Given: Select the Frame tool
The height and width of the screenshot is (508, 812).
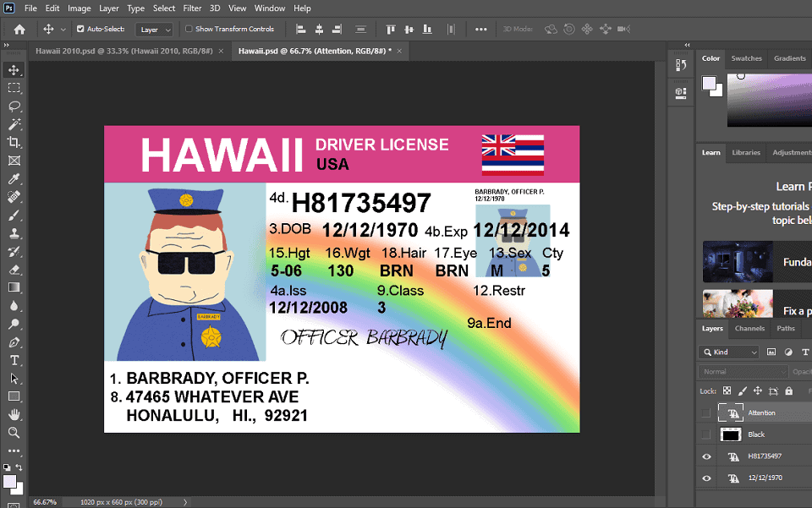Looking at the screenshot, I should tap(14, 161).
